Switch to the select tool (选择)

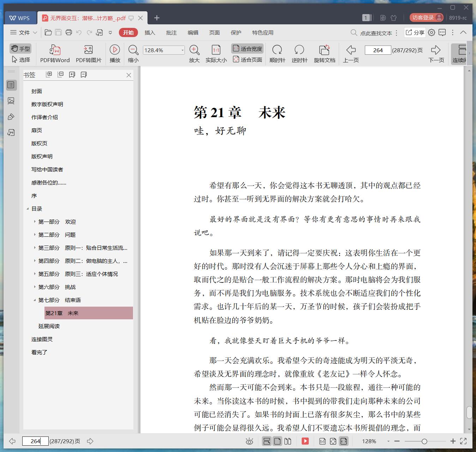[21, 60]
